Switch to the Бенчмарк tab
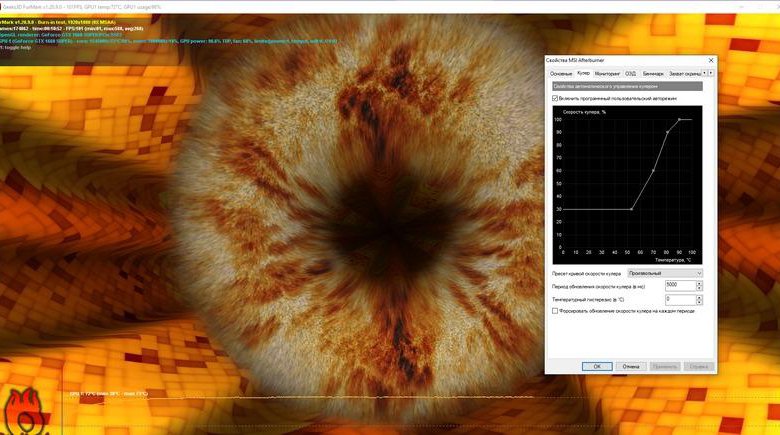This screenshot has height=435, width=780. click(653, 74)
